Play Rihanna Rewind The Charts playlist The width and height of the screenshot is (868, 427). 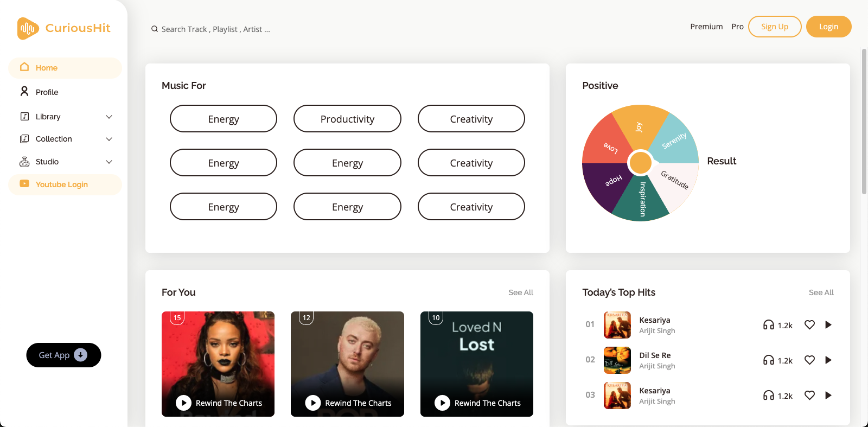184,403
